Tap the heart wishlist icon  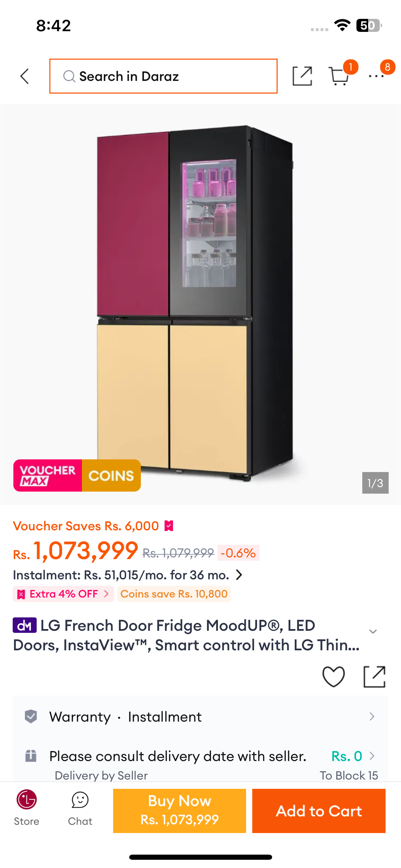333,677
